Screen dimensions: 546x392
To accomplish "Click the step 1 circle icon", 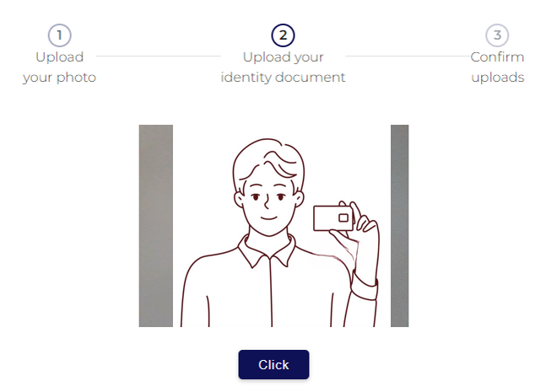I will pyautogui.click(x=60, y=35).
